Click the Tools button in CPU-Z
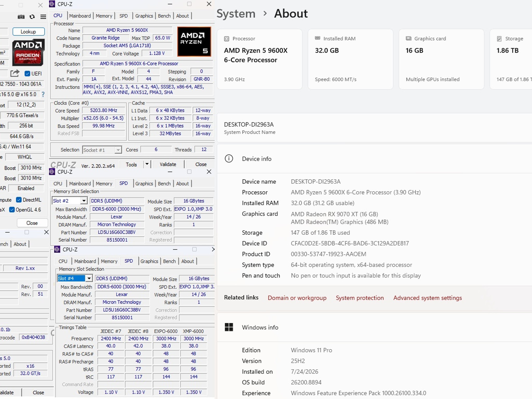This screenshot has height=399, width=532. point(131,164)
